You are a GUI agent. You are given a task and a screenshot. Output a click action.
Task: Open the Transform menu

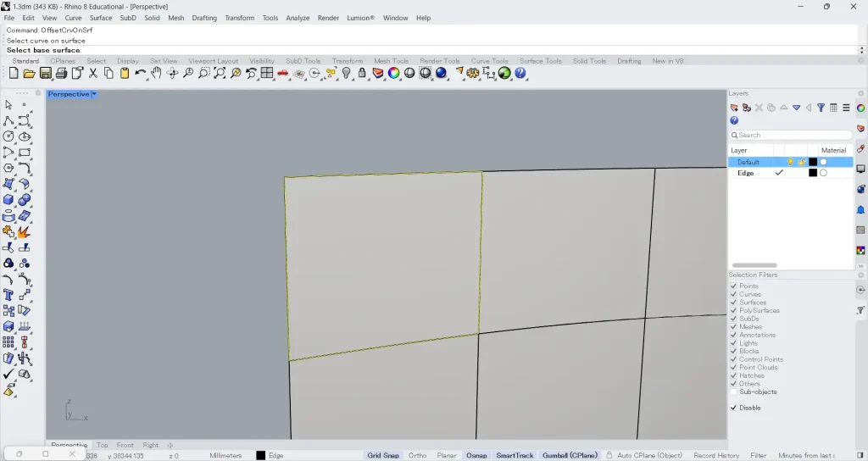[240, 18]
